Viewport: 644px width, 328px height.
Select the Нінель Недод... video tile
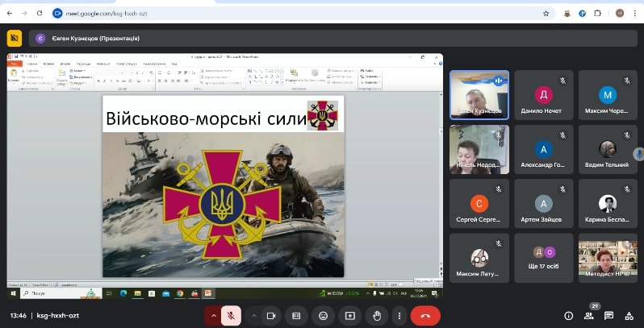point(479,149)
